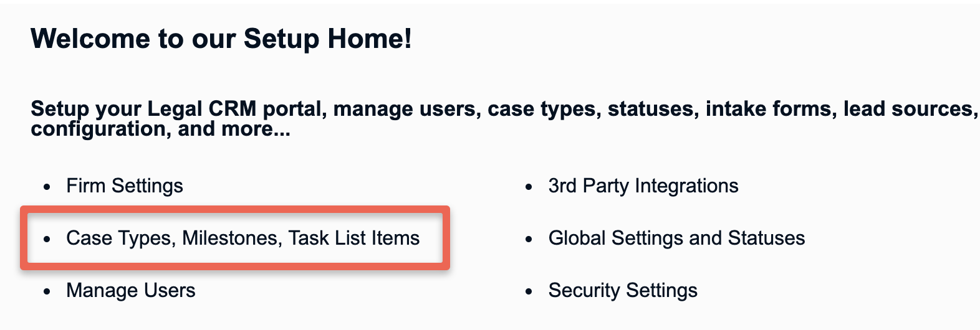
Task: Click the bullet beside Global Settings and Statuses
Action: click(529, 239)
